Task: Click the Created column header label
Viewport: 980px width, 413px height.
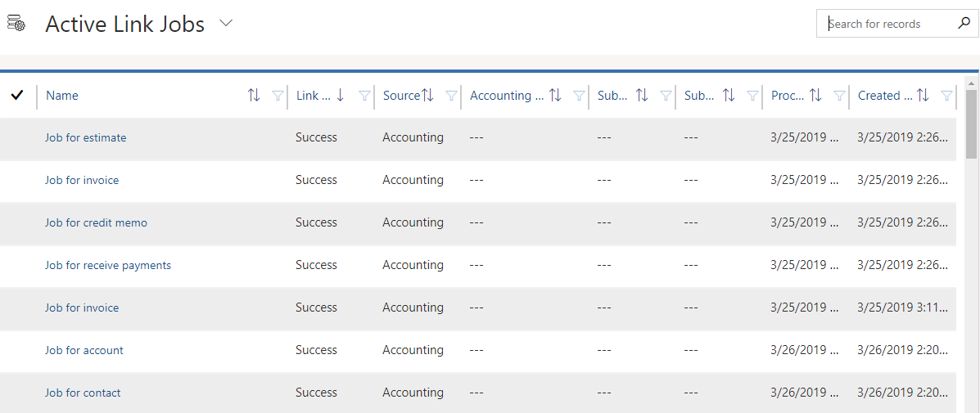Action: point(885,96)
